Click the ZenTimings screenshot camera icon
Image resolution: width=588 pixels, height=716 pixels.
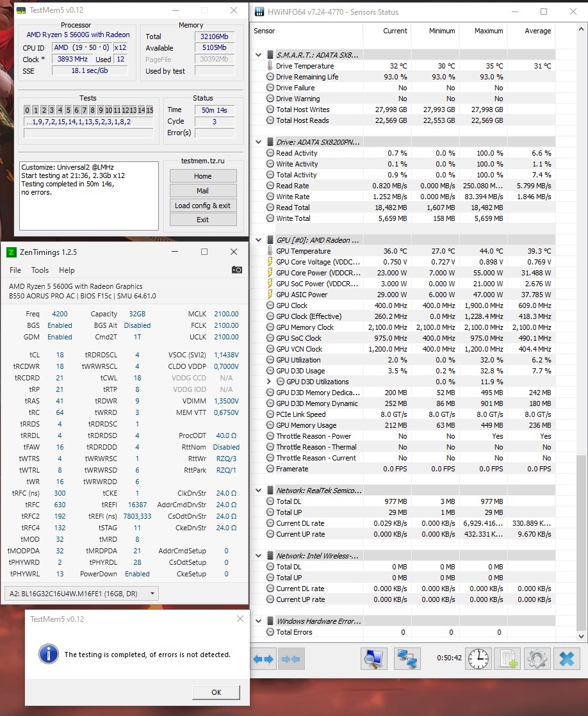click(x=236, y=270)
